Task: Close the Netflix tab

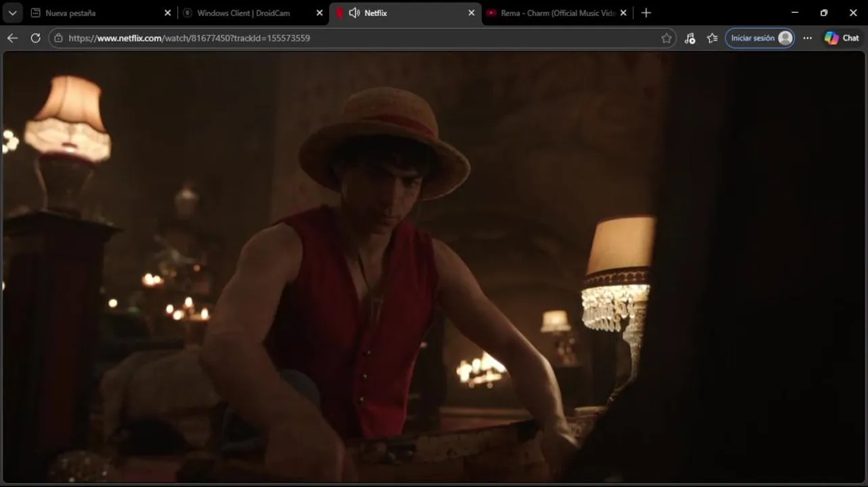Action: click(471, 13)
